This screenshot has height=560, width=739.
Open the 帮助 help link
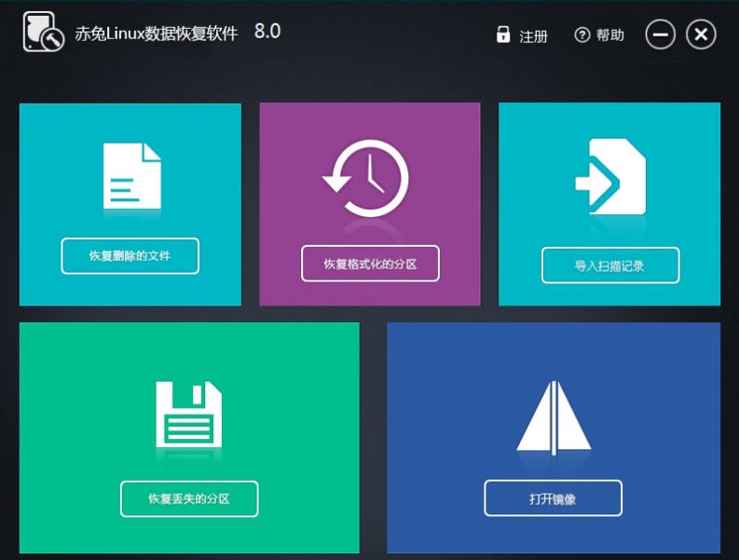609,34
